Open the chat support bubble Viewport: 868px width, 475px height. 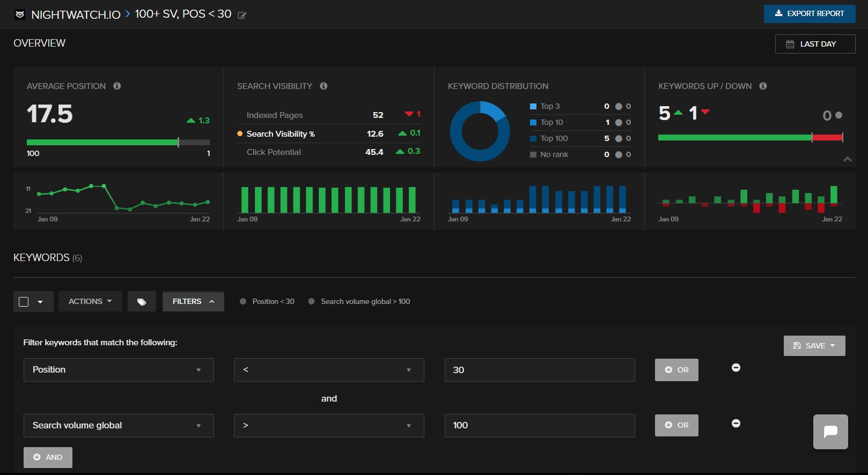tap(830, 432)
